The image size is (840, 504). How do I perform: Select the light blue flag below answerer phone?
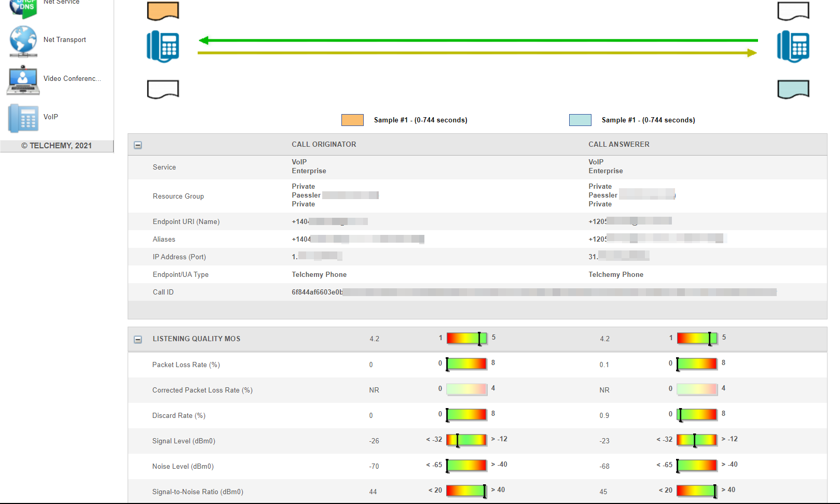[x=793, y=89]
